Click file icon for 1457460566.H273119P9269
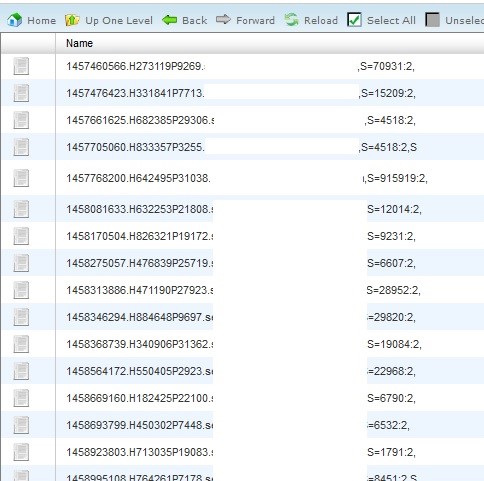This screenshot has height=481, width=484. click(x=21, y=66)
